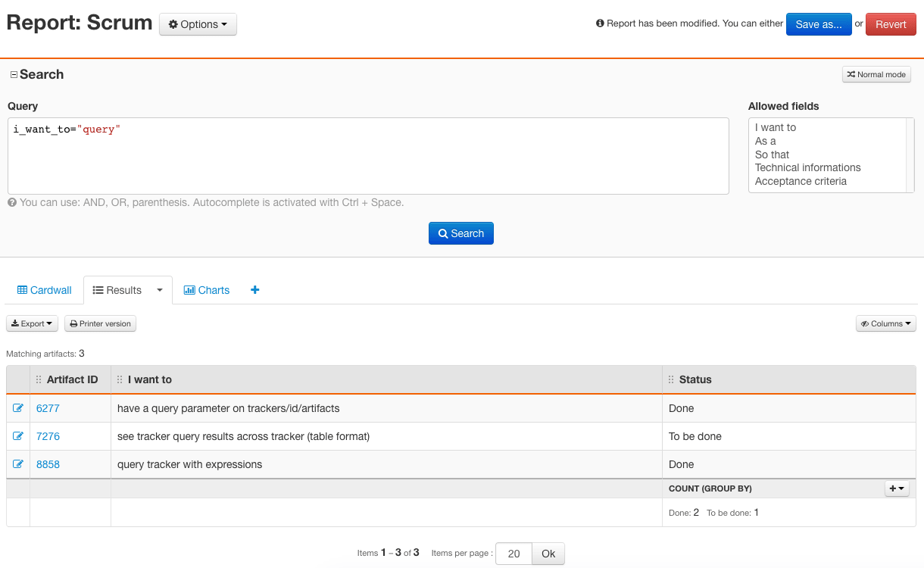Add an aggregate via COUNT (GROUP BY) dropdown
Image resolution: width=924 pixels, height=568 pixels.
coord(897,488)
